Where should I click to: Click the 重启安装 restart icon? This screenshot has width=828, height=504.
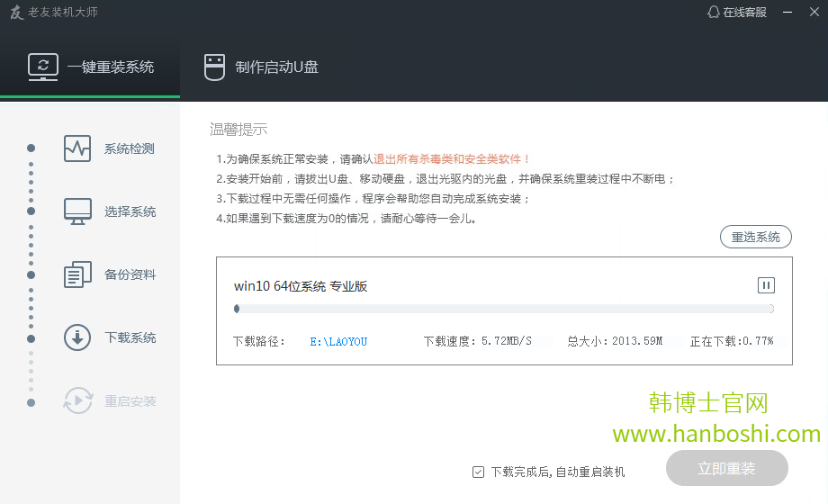(77, 400)
